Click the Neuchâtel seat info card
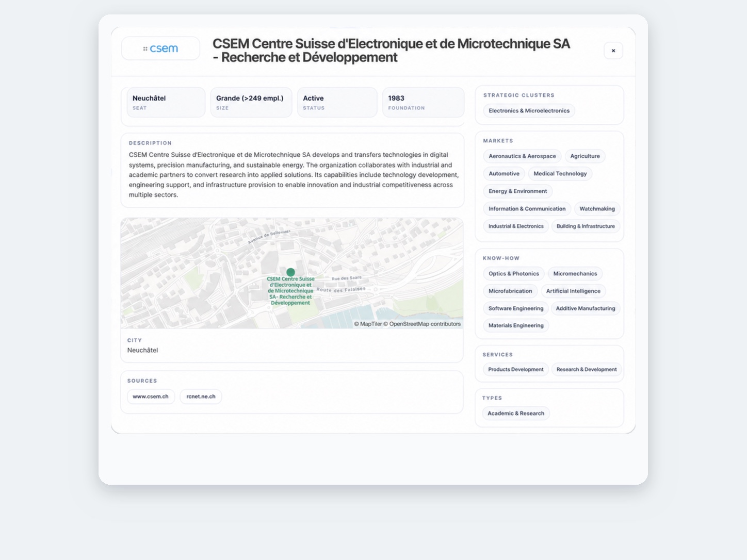Image resolution: width=747 pixels, height=560 pixels. coord(166,102)
